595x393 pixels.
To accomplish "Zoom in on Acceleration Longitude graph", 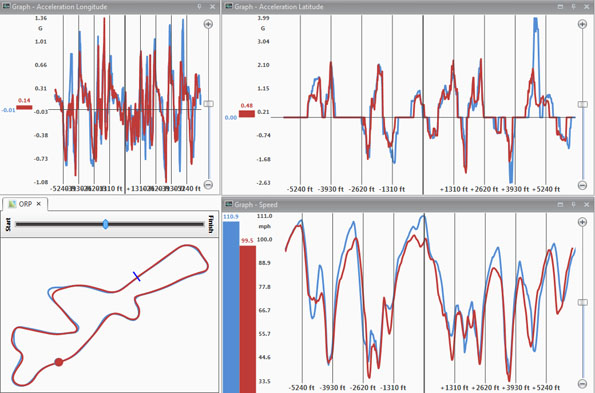I will tap(208, 24).
